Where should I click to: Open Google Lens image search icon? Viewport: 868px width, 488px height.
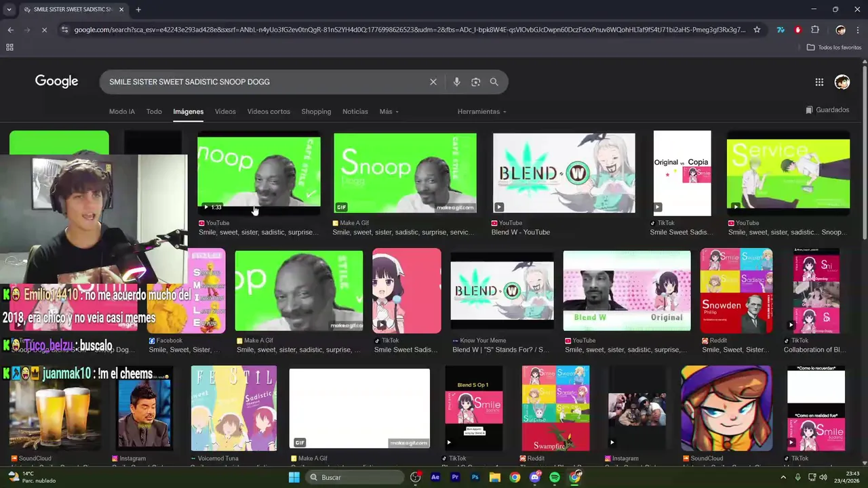click(x=476, y=82)
